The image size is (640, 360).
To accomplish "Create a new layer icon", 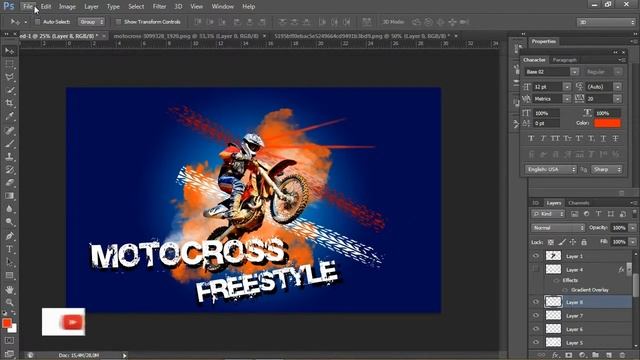I will pos(609,355).
